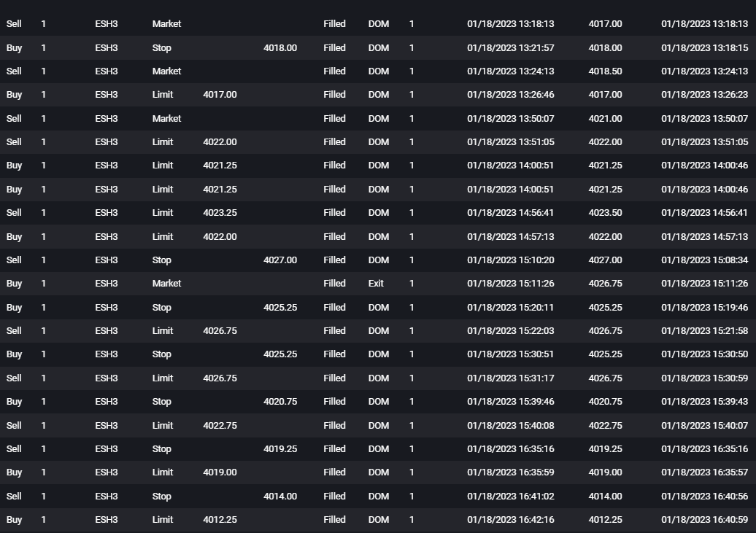Select the Sell Limit 4023.25 order row
756x533 pixels.
378,212
